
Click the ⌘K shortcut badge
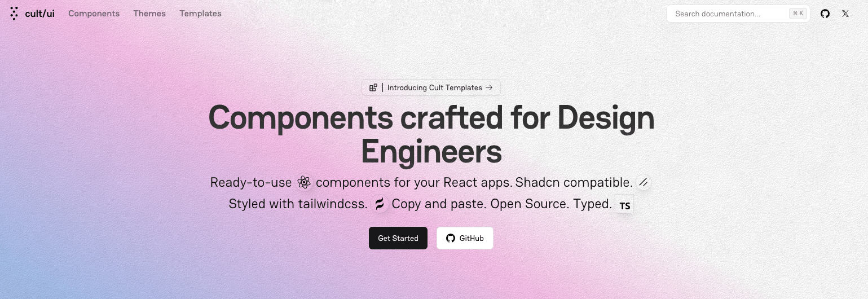797,14
